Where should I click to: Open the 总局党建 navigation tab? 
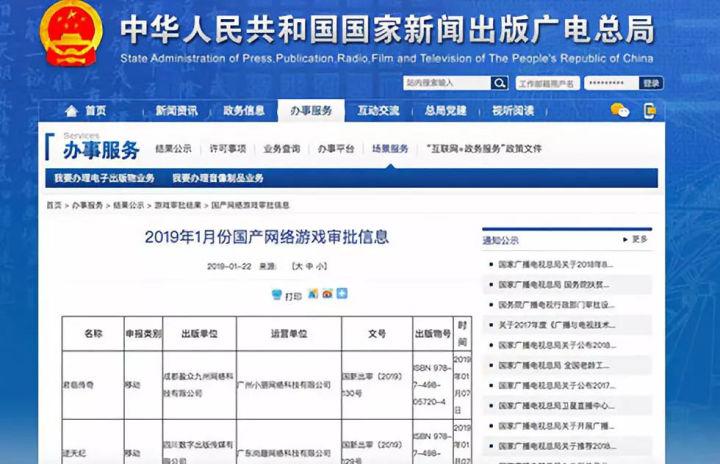click(445, 111)
